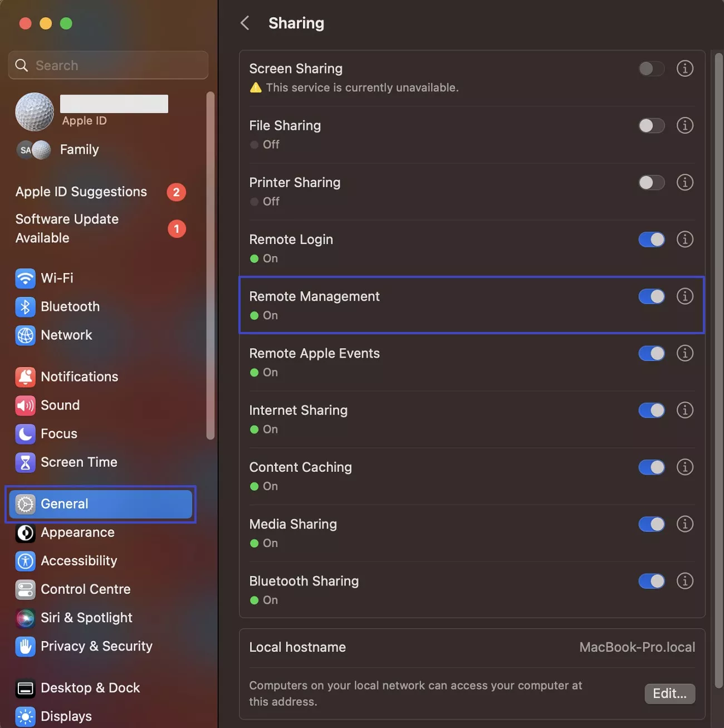Click the Remote Login info button

[684, 240]
